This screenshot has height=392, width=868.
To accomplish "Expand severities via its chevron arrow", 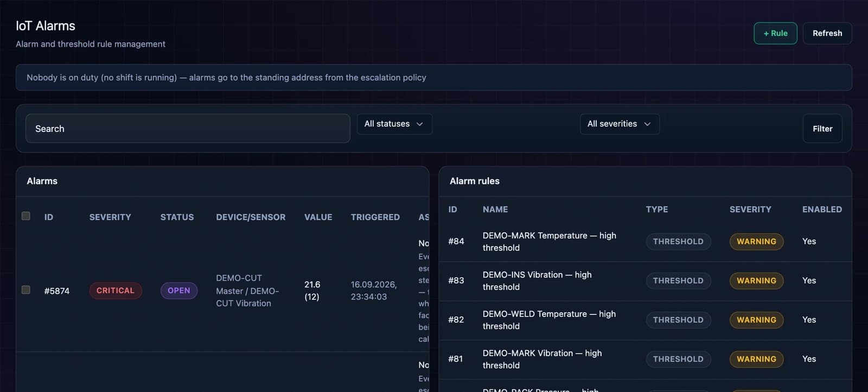I will pyautogui.click(x=647, y=124).
